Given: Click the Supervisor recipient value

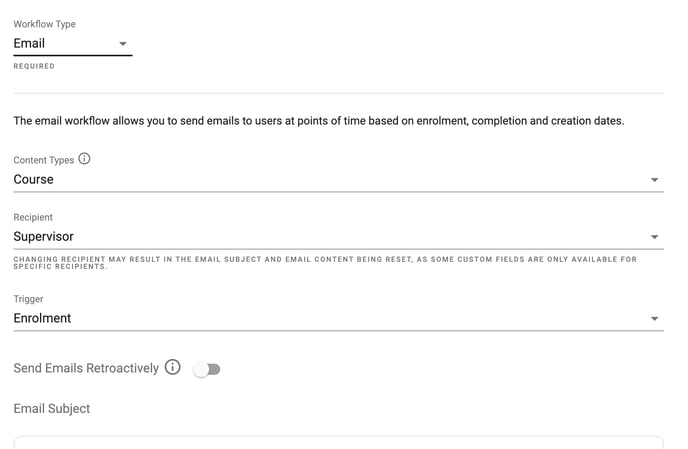Looking at the screenshot, I should point(43,237).
